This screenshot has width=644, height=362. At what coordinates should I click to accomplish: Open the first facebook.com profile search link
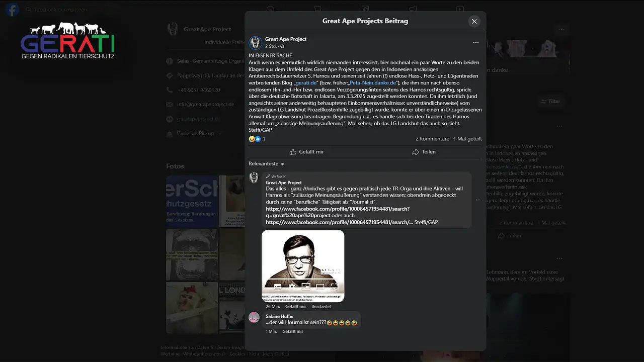(x=338, y=212)
